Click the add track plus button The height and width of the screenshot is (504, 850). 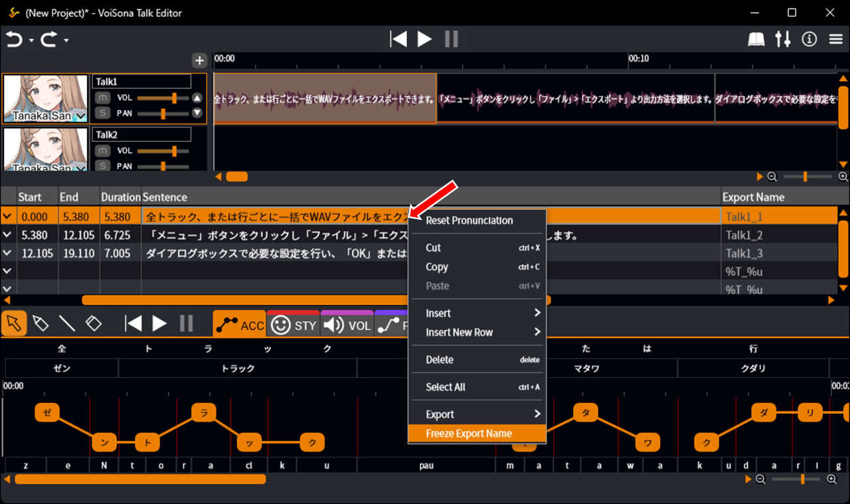click(x=199, y=61)
